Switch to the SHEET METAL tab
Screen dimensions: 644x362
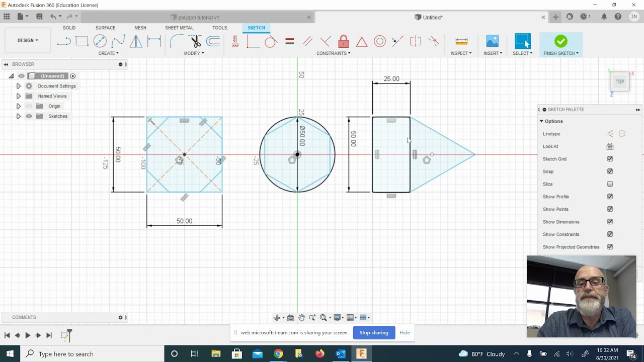click(179, 28)
